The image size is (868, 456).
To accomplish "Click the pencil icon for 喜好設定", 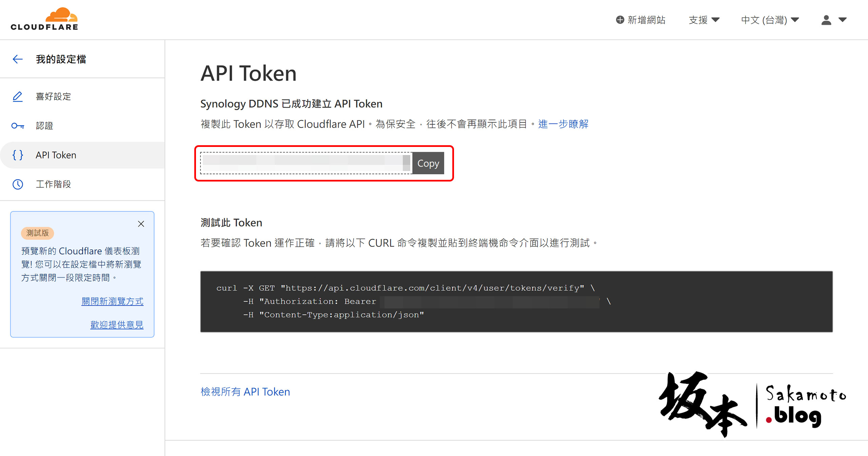I will tap(18, 97).
